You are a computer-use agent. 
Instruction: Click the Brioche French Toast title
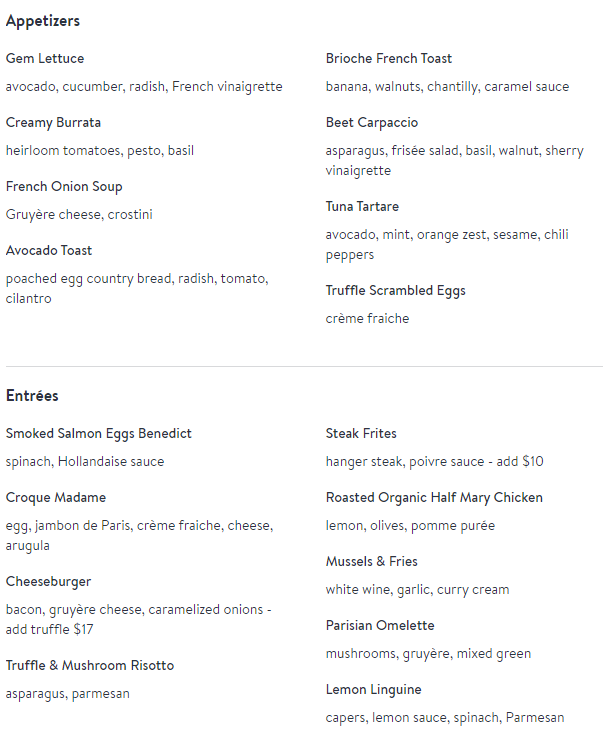[389, 58]
